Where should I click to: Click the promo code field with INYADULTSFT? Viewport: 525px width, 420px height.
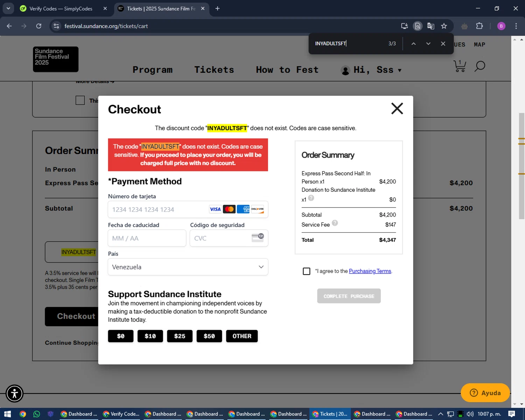point(72,252)
